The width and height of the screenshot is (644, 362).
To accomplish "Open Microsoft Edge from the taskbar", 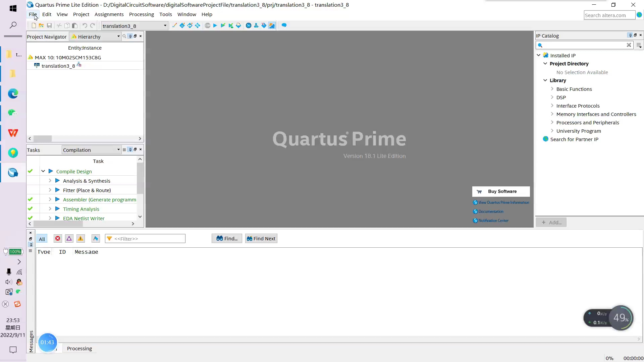I will [13, 94].
